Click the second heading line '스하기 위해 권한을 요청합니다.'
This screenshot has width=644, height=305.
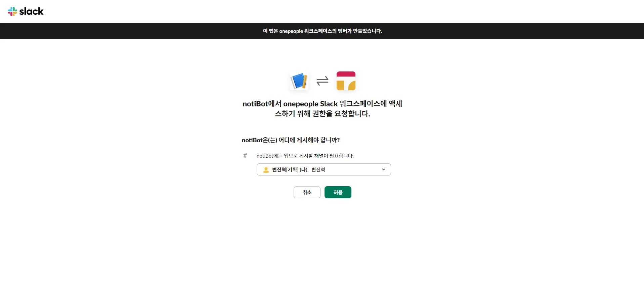[323, 114]
